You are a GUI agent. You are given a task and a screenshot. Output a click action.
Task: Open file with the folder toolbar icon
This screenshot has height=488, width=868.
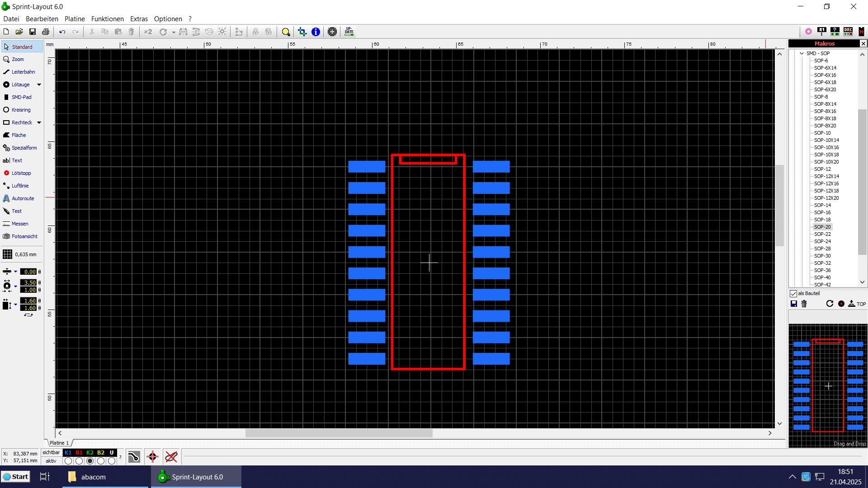[19, 32]
